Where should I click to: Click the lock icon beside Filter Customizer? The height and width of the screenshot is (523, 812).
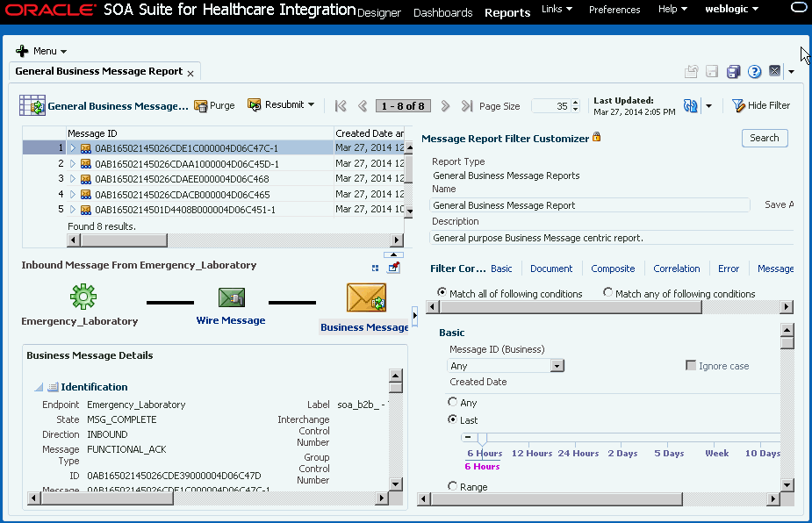point(597,137)
